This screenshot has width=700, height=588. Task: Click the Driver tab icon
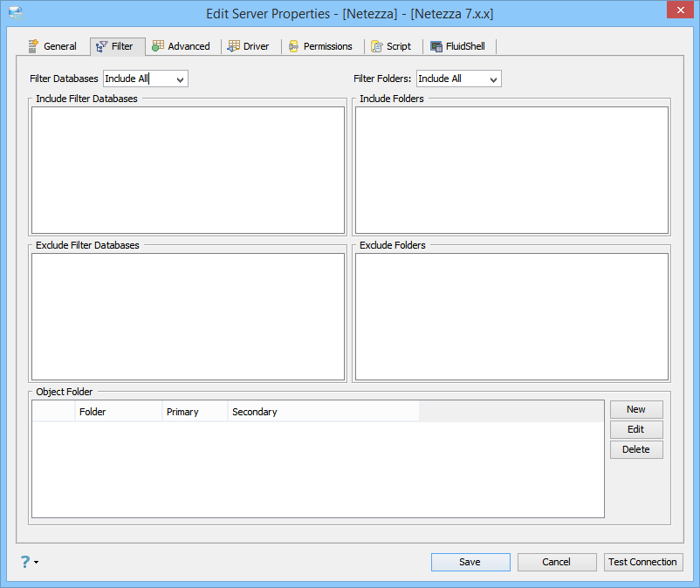tap(234, 46)
